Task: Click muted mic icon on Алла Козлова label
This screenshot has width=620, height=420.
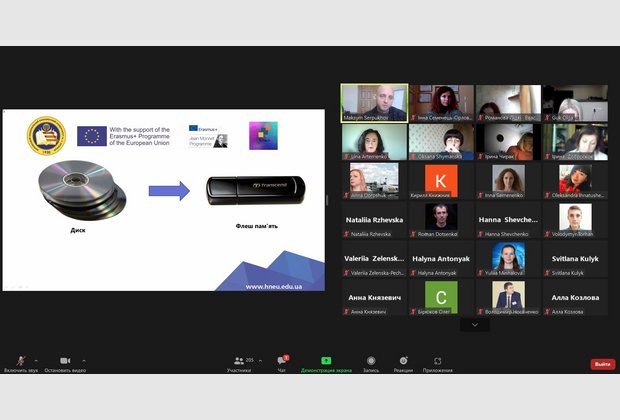Action: (548, 312)
